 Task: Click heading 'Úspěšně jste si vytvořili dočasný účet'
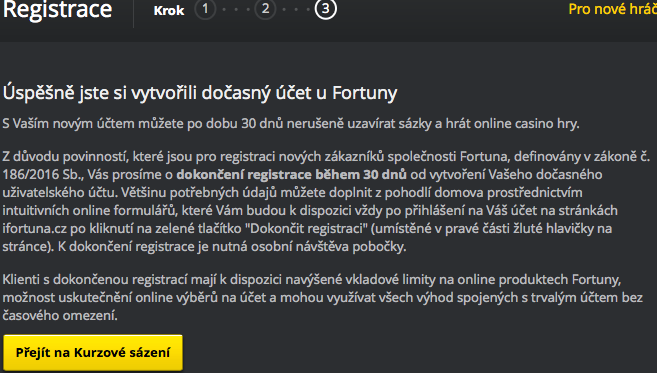(200, 93)
